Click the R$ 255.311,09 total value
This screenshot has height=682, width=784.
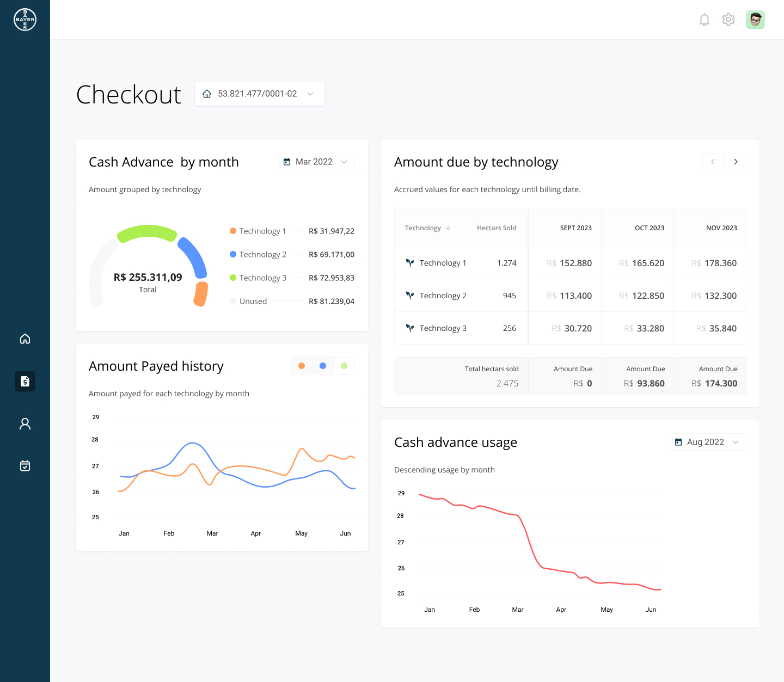(148, 277)
